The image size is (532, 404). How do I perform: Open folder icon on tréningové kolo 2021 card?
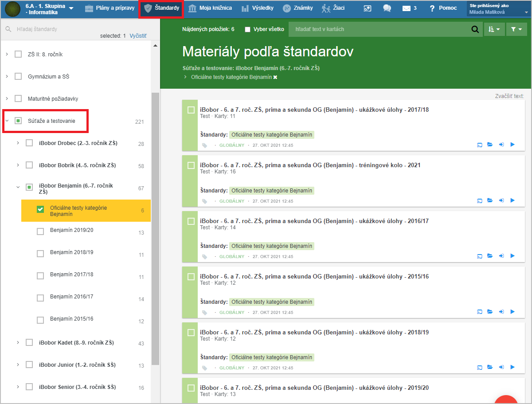point(490,200)
